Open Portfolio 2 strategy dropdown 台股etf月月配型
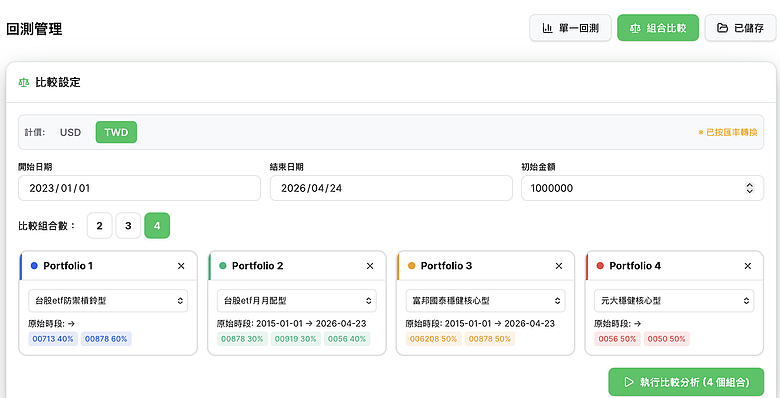This screenshot has height=398, width=780. pos(296,301)
